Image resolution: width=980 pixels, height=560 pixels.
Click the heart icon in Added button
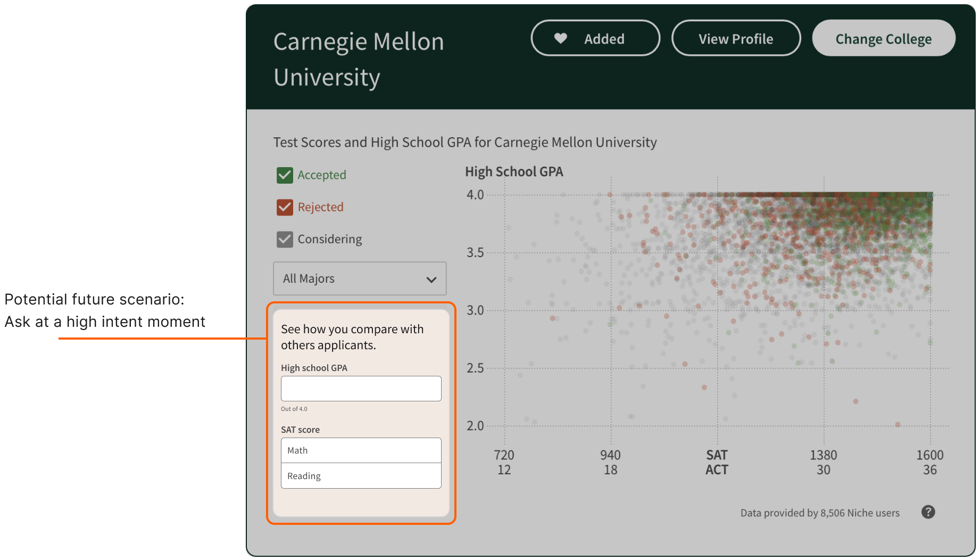[561, 38]
